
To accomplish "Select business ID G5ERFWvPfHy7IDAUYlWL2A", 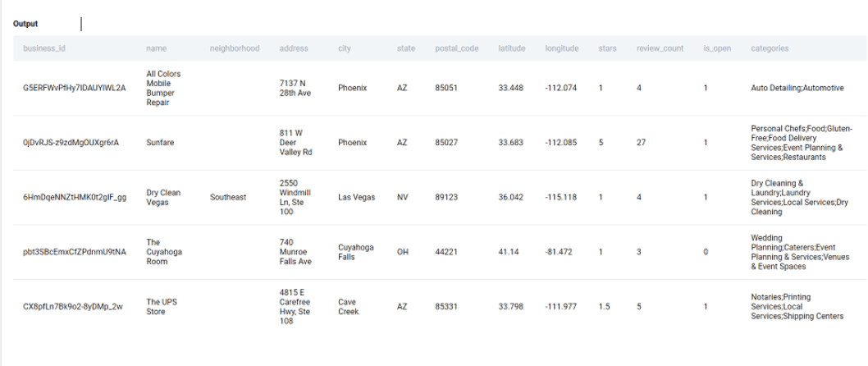I will (74, 88).
